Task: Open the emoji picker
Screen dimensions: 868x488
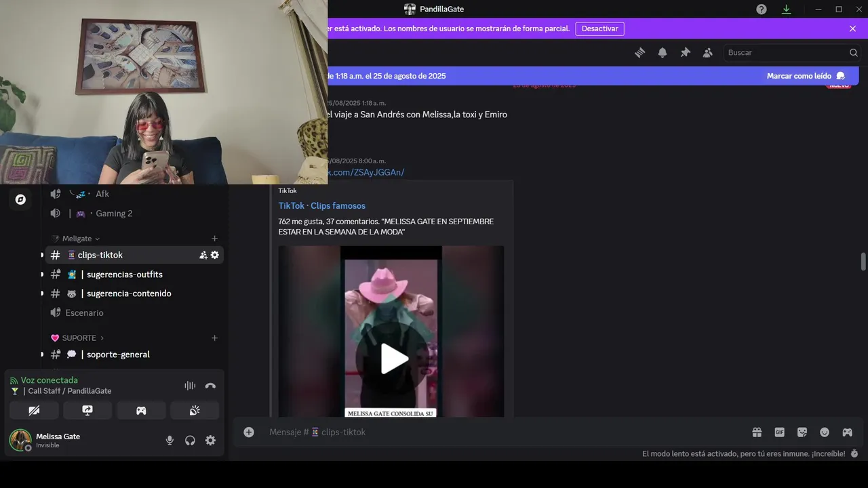Action: 825,432
